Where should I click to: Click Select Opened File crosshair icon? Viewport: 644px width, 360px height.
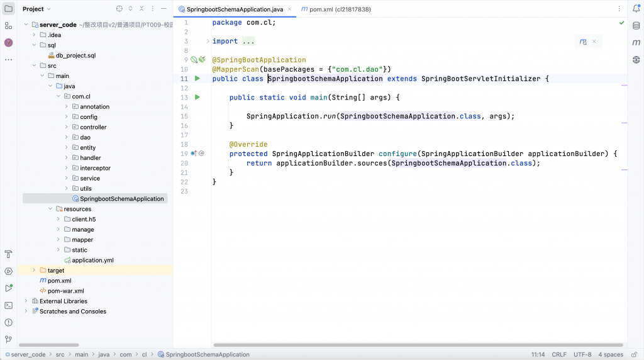pos(119,9)
